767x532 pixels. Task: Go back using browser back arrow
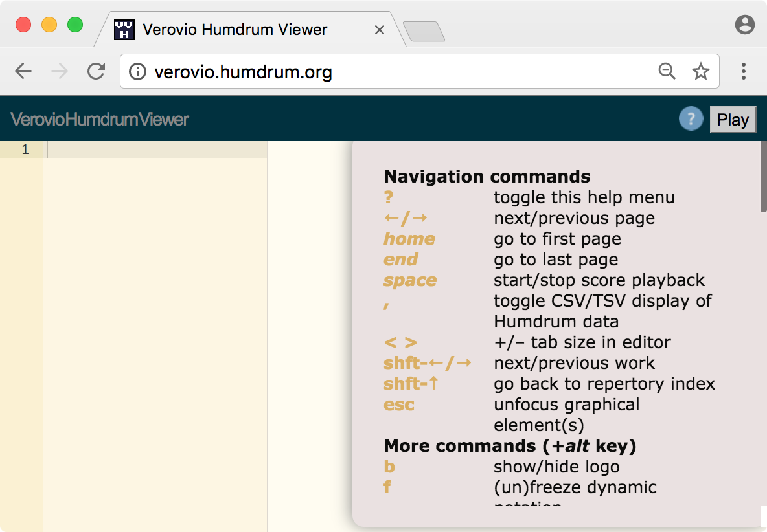tap(23, 71)
